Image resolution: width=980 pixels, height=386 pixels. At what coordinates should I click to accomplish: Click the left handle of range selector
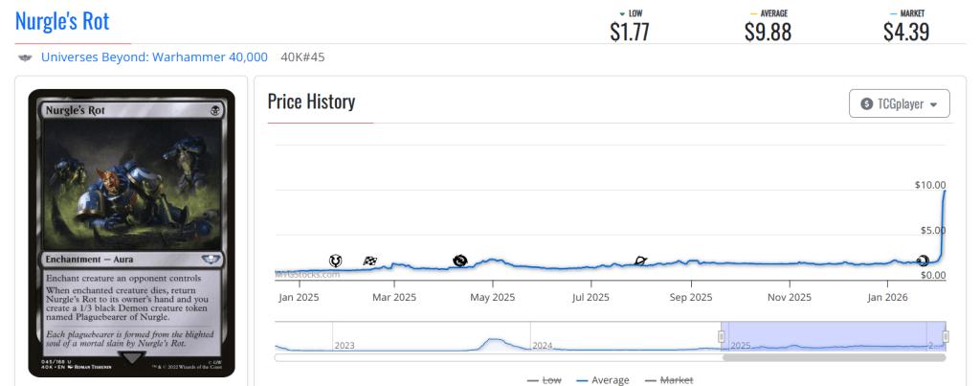[x=722, y=335]
